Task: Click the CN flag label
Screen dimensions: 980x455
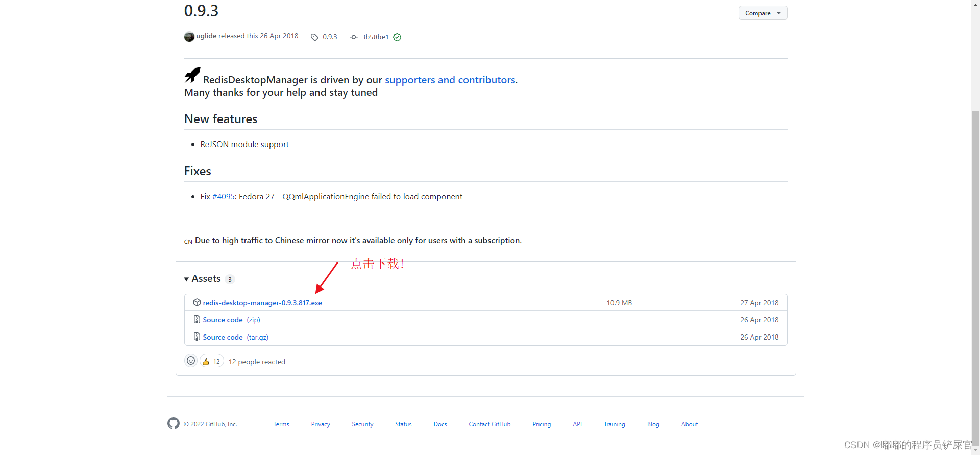Action: (x=188, y=242)
